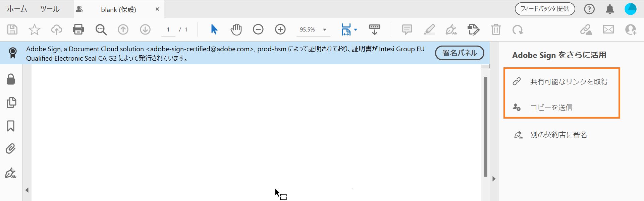Screen dimensions: 644x201
Task: Open the 95.5% zoom level dropdown
Action: (313, 29)
